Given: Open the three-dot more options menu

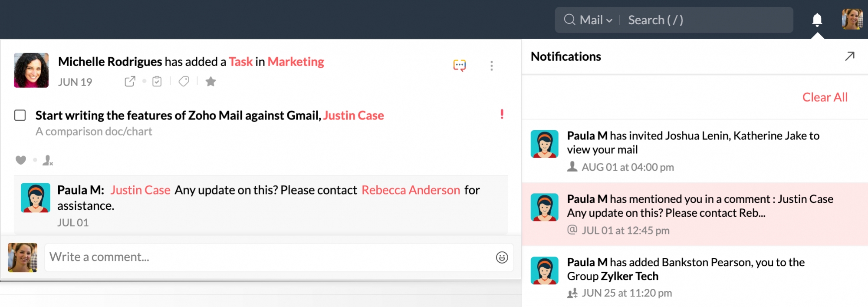Looking at the screenshot, I should (x=491, y=66).
